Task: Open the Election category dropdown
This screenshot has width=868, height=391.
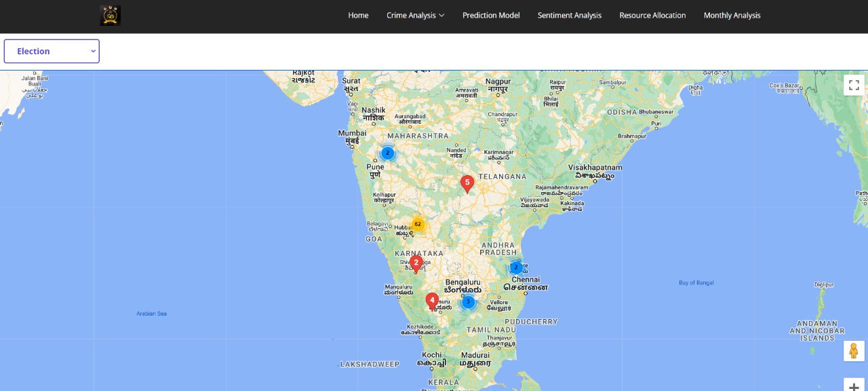Action: (52, 51)
